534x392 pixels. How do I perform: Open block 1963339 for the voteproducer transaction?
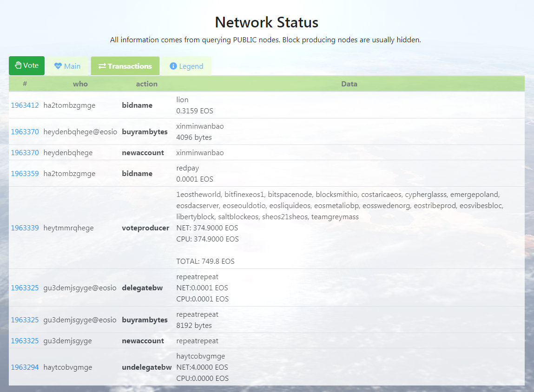[x=25, y=228]
